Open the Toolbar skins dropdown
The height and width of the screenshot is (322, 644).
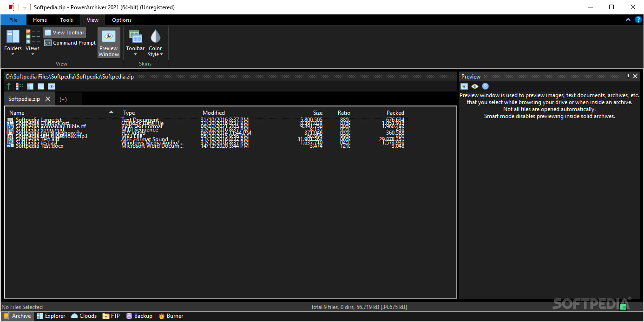coord(135,42)
